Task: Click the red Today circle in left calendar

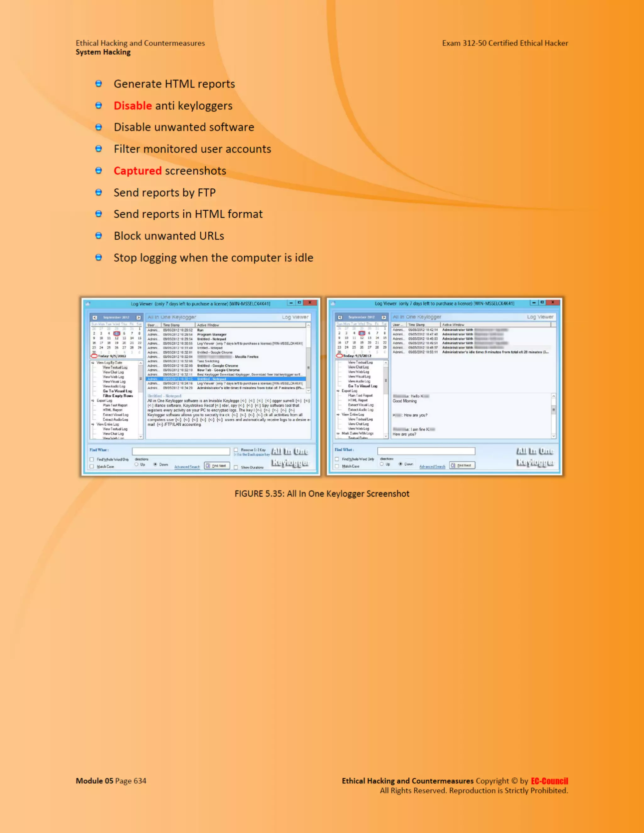Action: pos(94,356)
